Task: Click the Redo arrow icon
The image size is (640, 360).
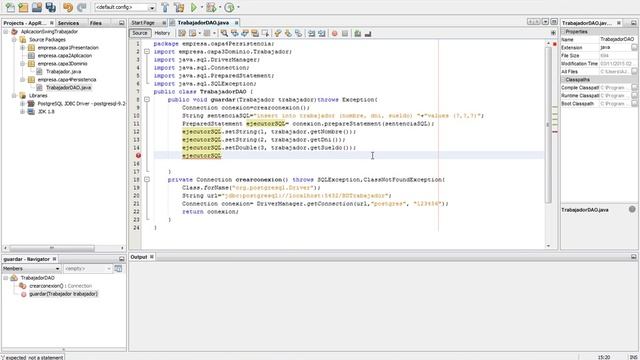Action: tap(82, 7)
